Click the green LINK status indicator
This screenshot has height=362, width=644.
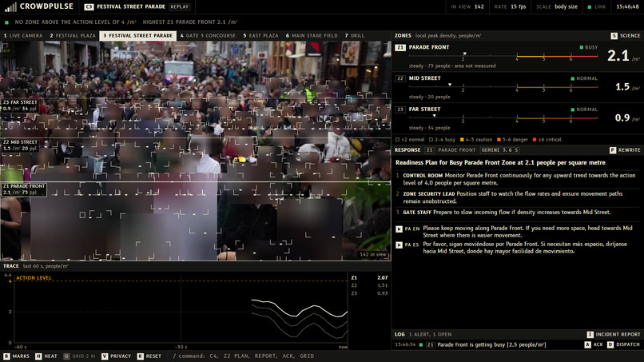[x=597, y=7]
